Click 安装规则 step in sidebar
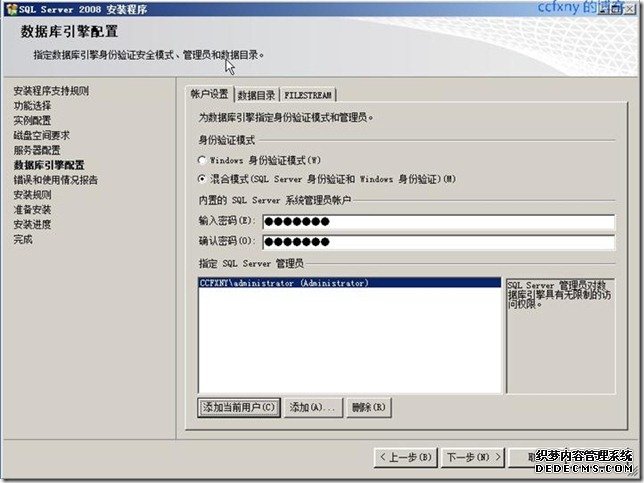Screen dimensions: 644x483 click(32, 195)
